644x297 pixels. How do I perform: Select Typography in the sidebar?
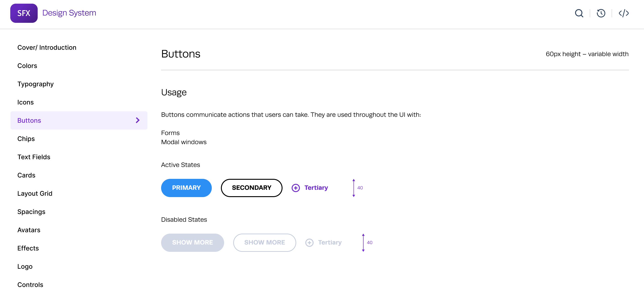coord(36,84)
